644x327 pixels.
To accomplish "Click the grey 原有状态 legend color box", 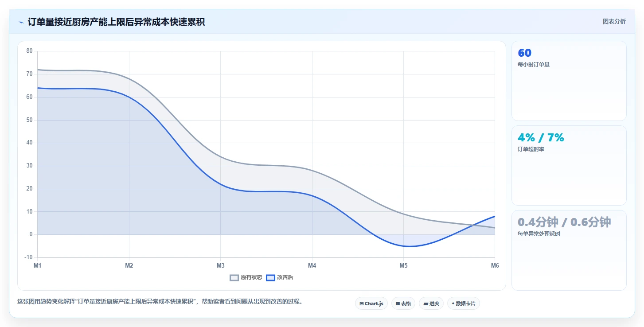I will (234, 278).
